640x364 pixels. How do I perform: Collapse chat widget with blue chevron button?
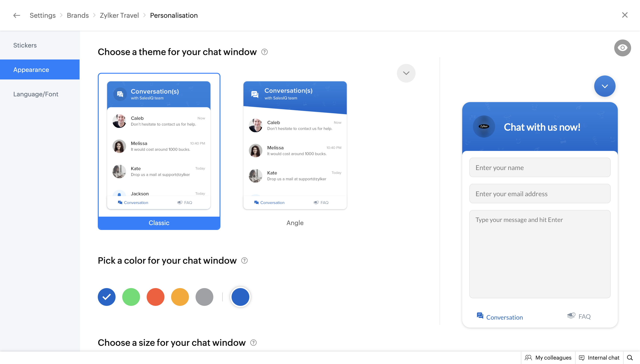(604, 86)
